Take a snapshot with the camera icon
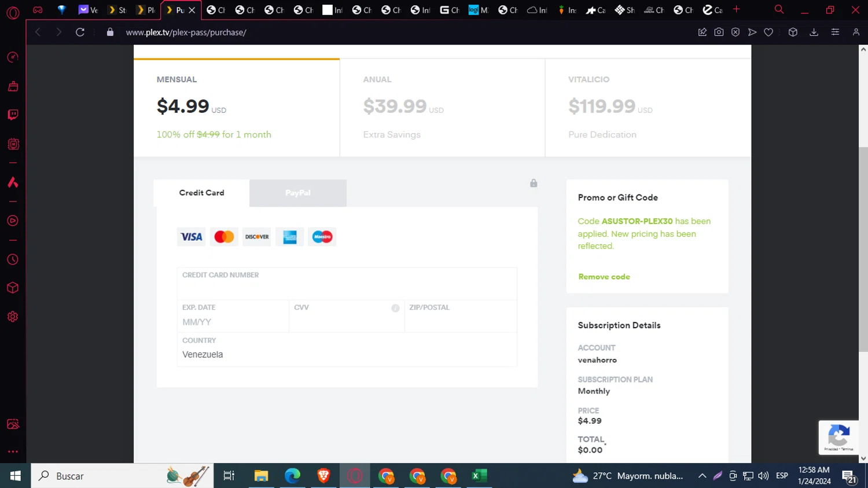The width and height of the screenshot is (868, 488). coord(719,32)
